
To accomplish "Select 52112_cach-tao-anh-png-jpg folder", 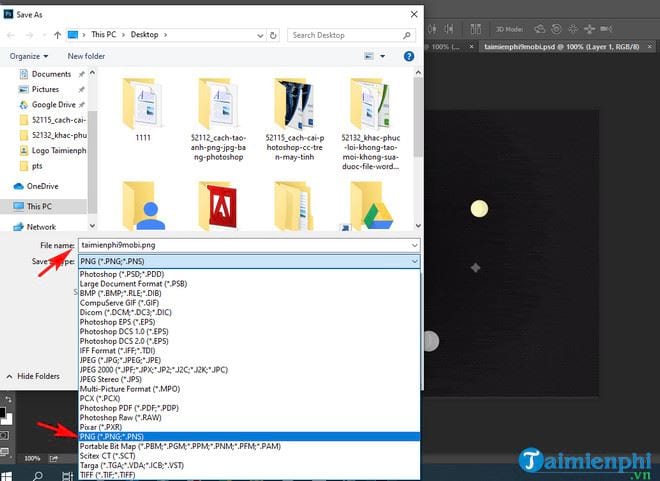I will tap(218, 120).
